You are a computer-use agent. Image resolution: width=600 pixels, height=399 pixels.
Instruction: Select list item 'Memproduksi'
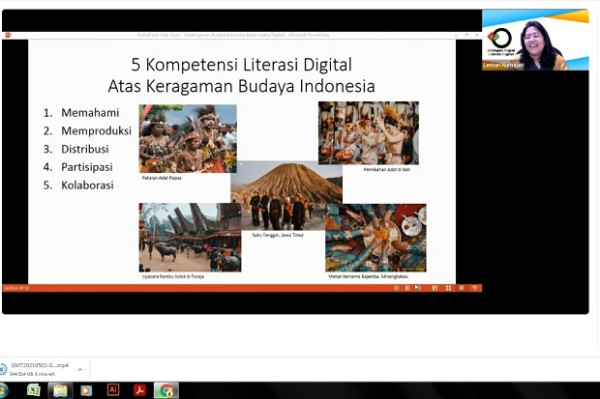tap(96, 131)
